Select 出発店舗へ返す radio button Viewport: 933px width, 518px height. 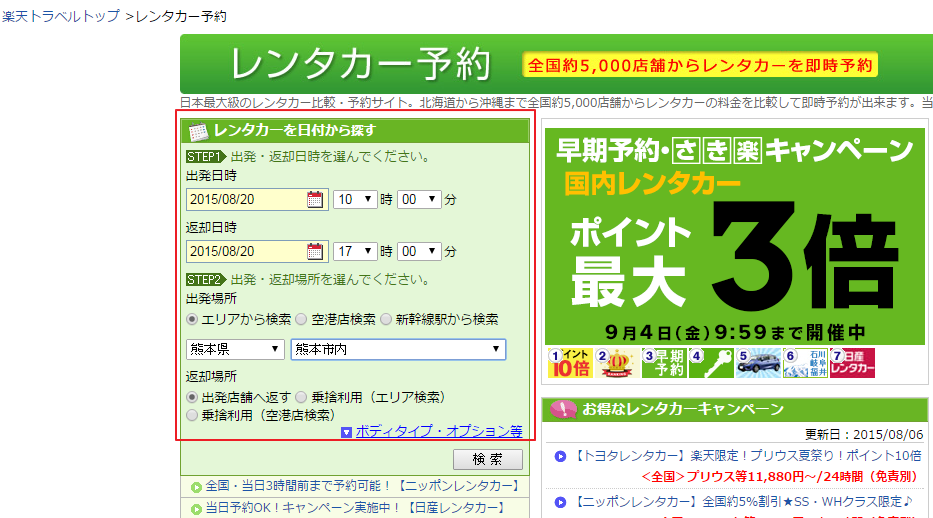click(x=192, y=397)
